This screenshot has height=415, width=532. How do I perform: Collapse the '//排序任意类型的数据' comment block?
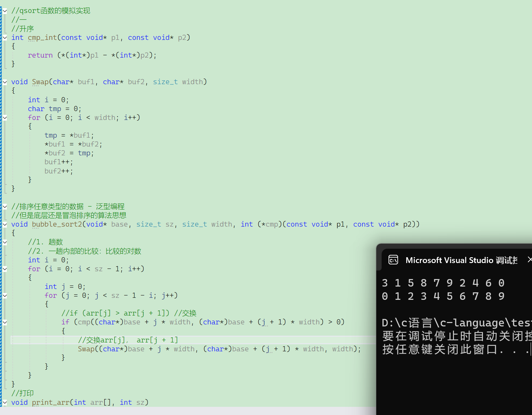(5, 206)
